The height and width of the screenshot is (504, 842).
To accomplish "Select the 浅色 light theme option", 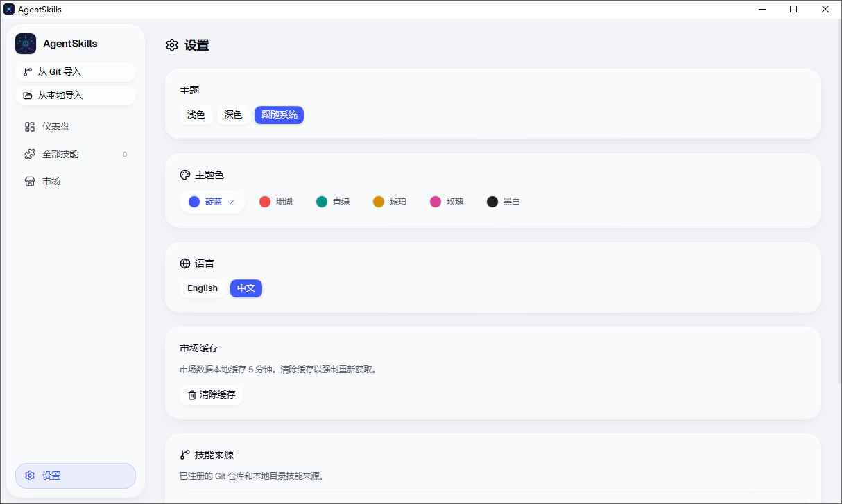I will (196, 114).
